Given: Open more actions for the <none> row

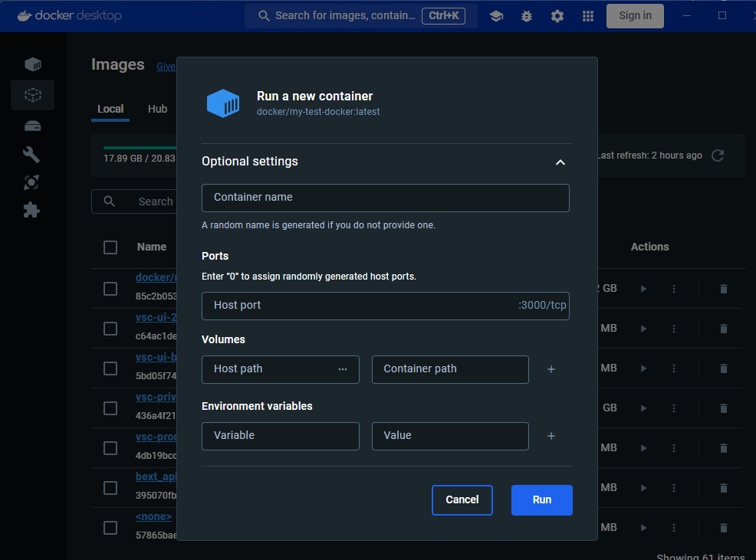Looking at the screenshot, I should point(674,528).
